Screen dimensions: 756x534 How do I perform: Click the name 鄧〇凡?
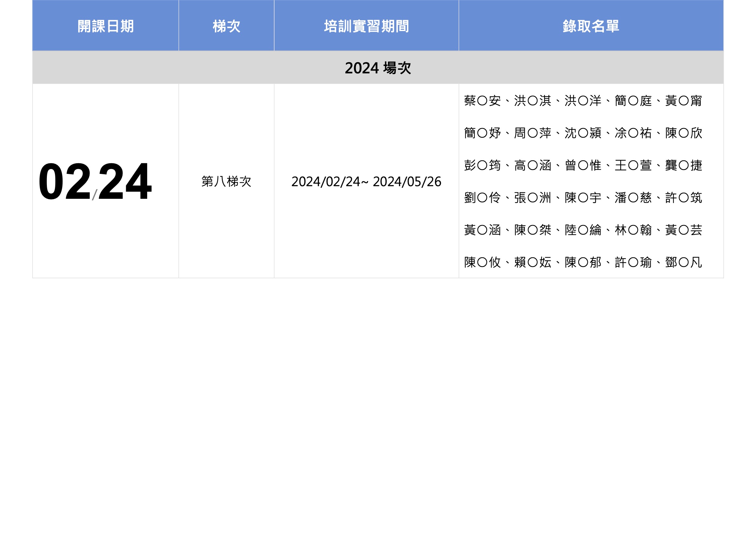684,262
